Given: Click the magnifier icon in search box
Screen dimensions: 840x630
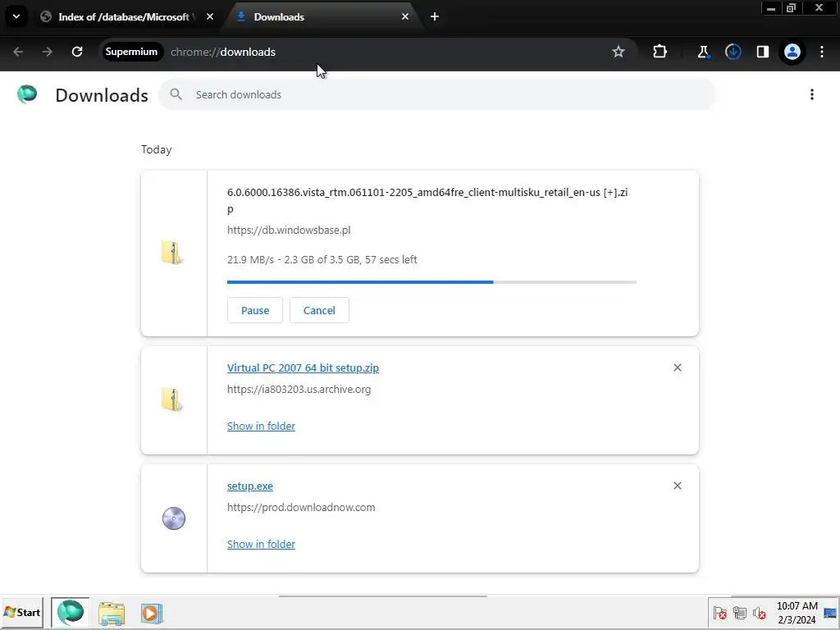Looking at the screenshot, I should pyautogui.click(x=176, y=94).
